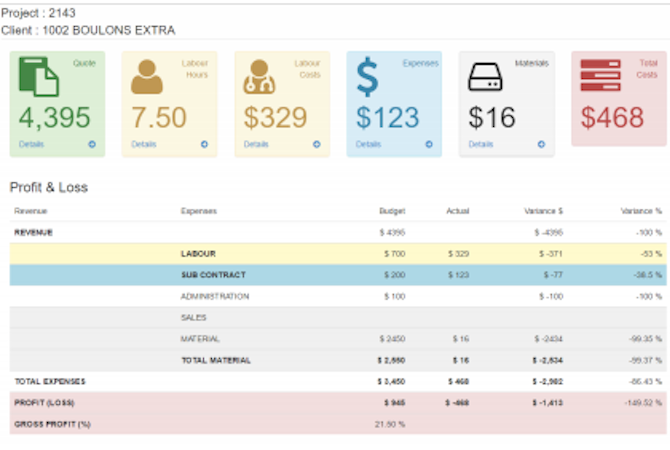
Task: Select the TOTAL MATERIAL row label
Action: (216, 360)
